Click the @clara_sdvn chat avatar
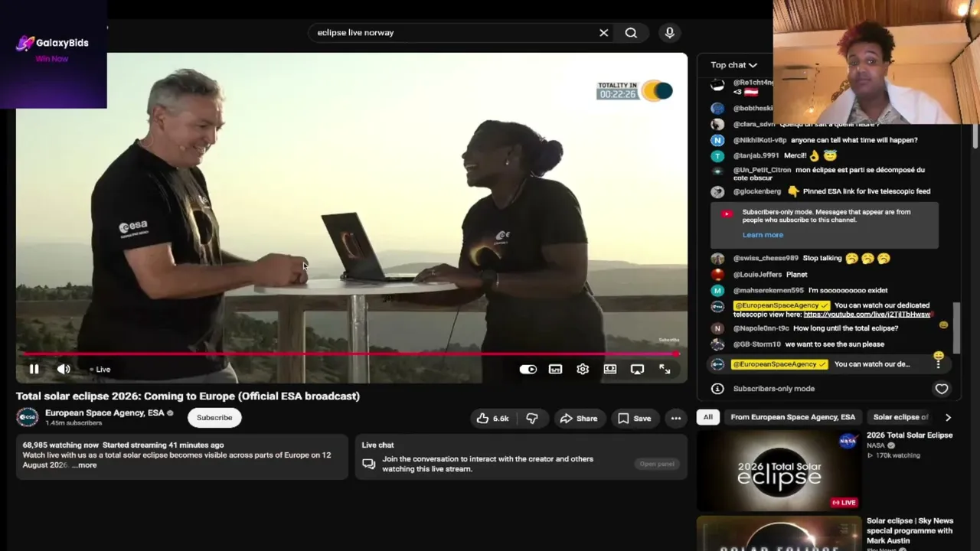980x551 pixels. 717,124
